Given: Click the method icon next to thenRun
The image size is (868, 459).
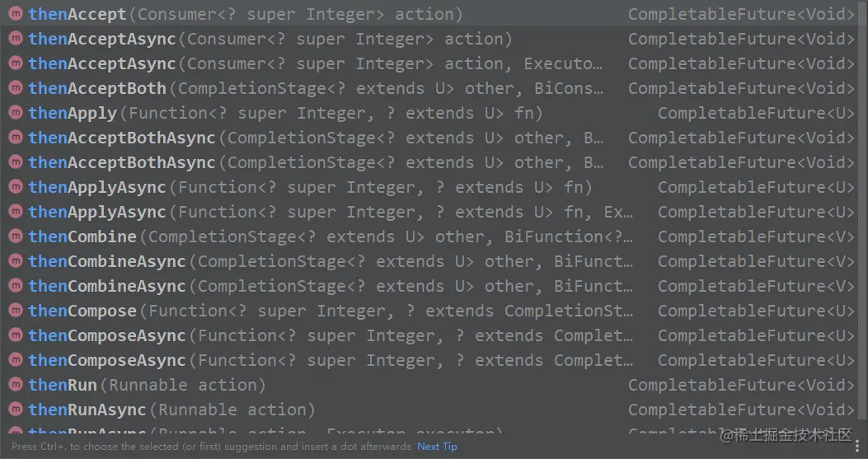Looking at the screenshot, I should [16, 384].
